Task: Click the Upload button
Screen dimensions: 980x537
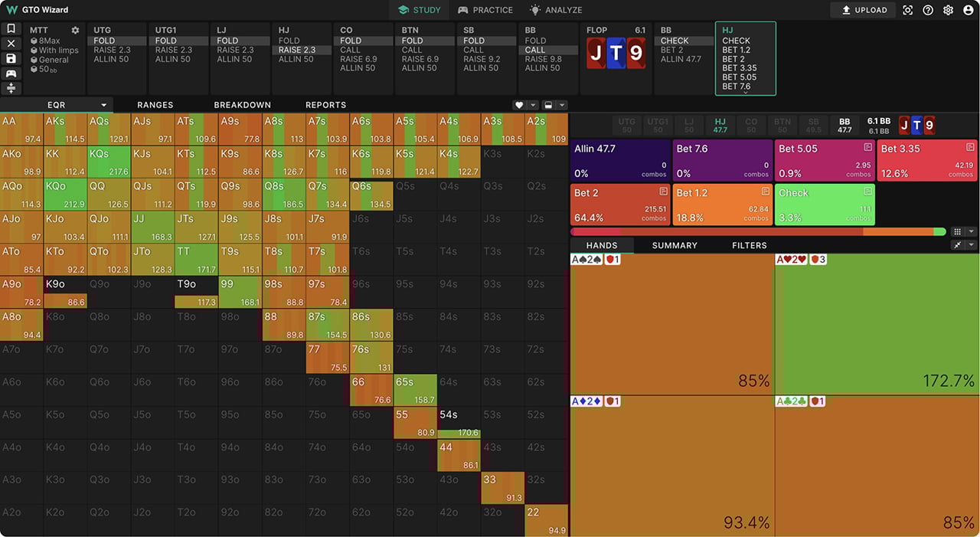Action: coord(864,10)
